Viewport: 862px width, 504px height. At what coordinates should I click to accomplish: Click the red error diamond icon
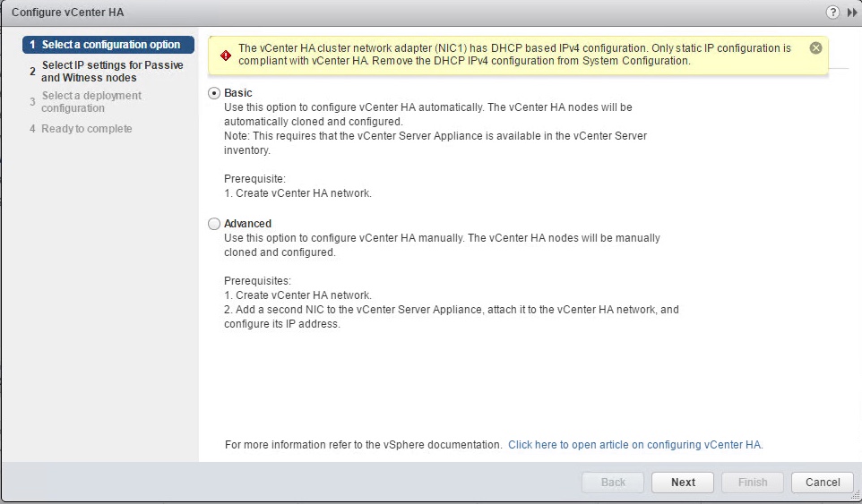(x=225, y=55)
